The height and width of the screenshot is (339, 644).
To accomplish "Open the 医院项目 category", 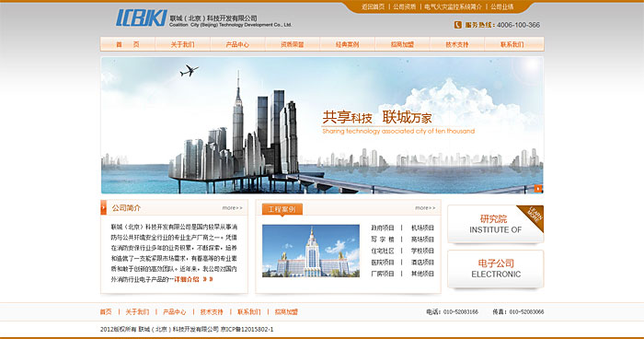I will click(383, 263).
